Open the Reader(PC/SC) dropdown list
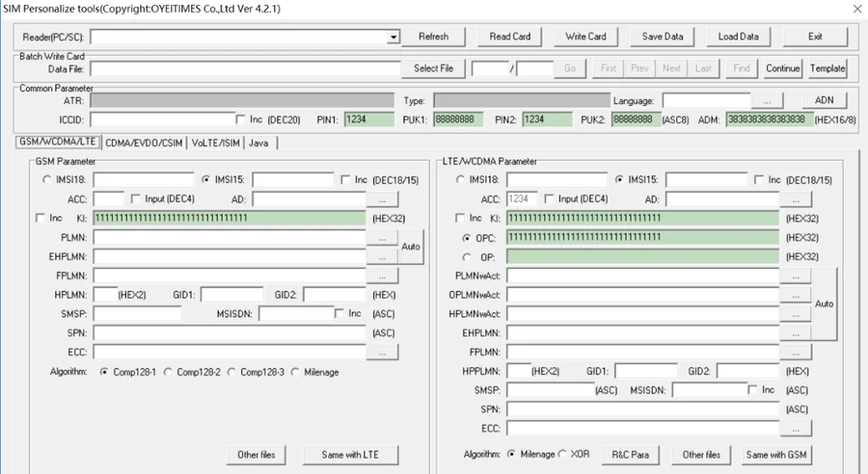 tap(393, 37)
